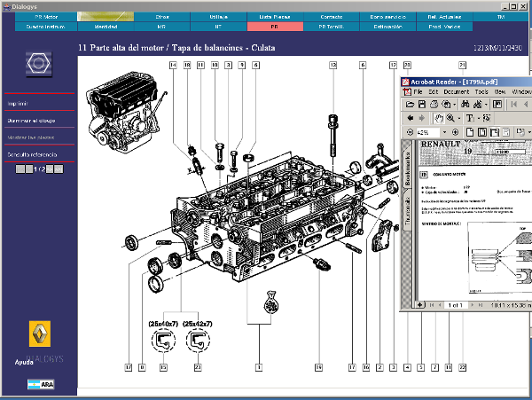Select the Hand tool in Acrobat Reader
This screenshot has width=532, height=400.
coord(439,119)
